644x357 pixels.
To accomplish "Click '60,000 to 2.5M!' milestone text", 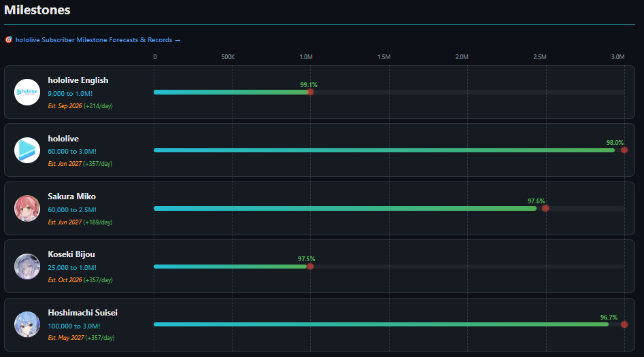I will point(72,210).
